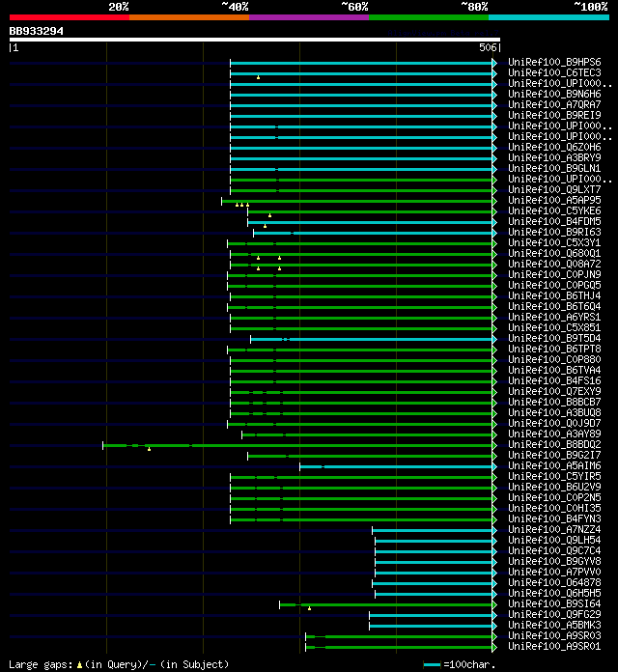Open the UniRef100_B4FDM5 entry
This screenshot has width=618, height=672.
coord(554,221)
